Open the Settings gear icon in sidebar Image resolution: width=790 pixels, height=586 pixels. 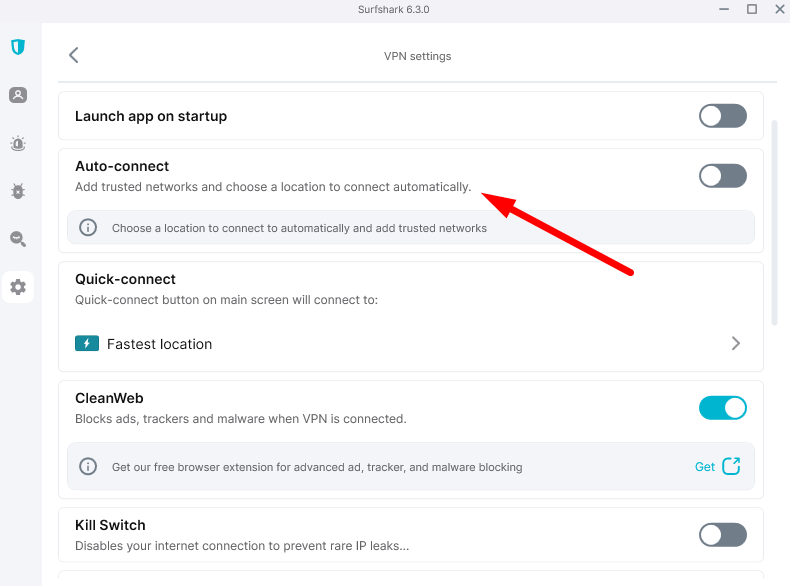point(18,287)
